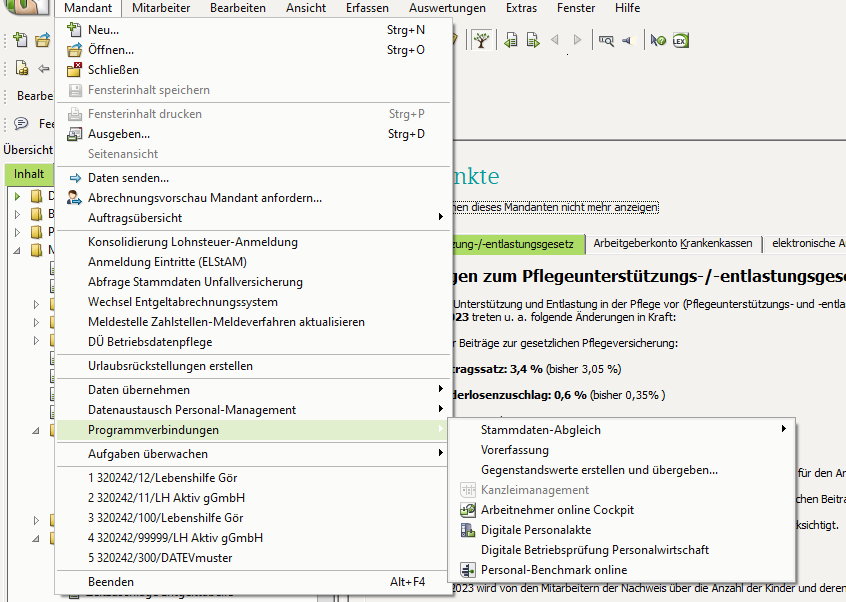The image size is (846, 602).
Task: Click the document with coins toolbar icon
Action: tap(22, 69)
